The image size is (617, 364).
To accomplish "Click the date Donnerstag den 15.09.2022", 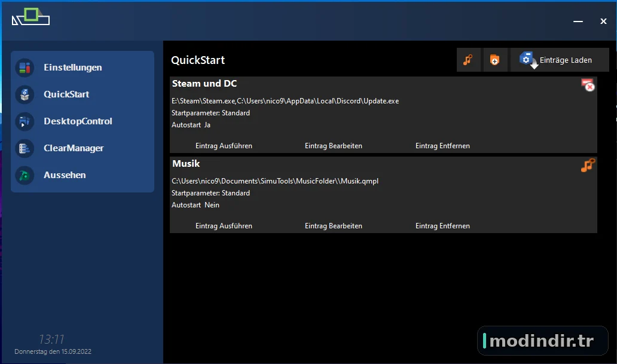I will click(53, 351).
